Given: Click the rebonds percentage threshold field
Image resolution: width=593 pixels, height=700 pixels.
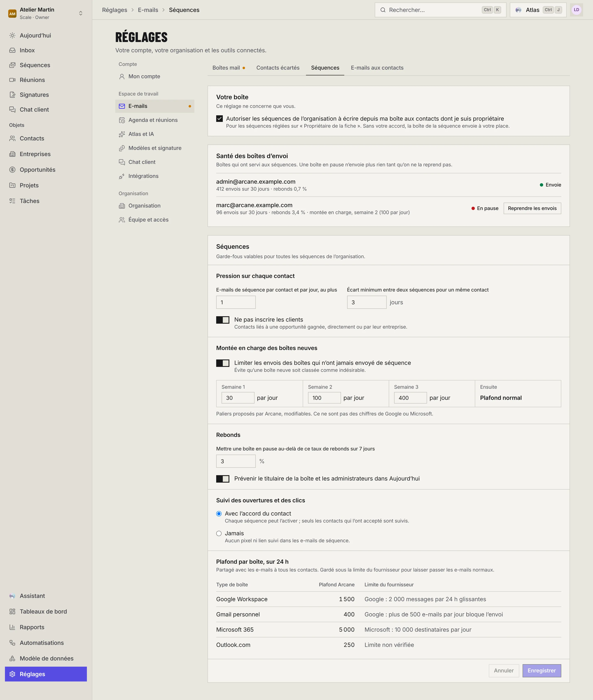Looking at the screenshot, I should click(236, 461).
